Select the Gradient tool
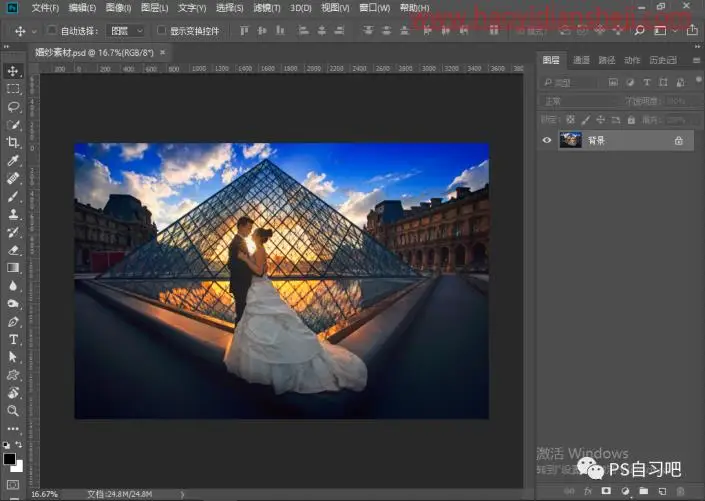The height and width of the screenshot is (501, 705). [x=13, y=268]
